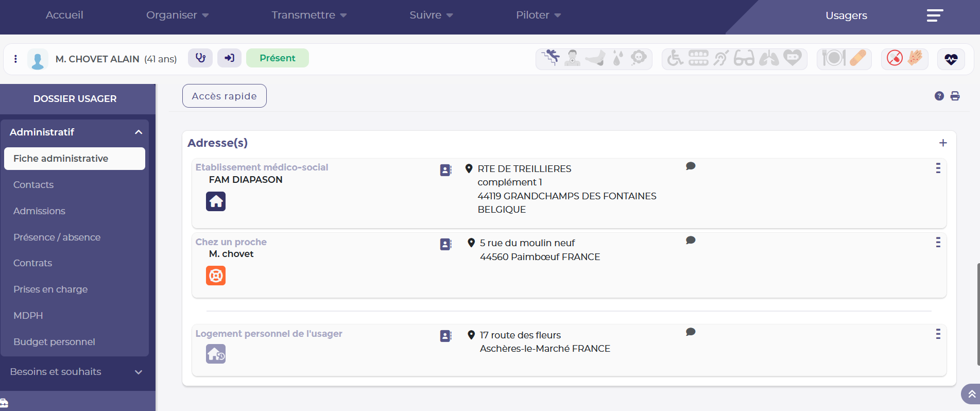Click the fall risk icon

(551, 58)
